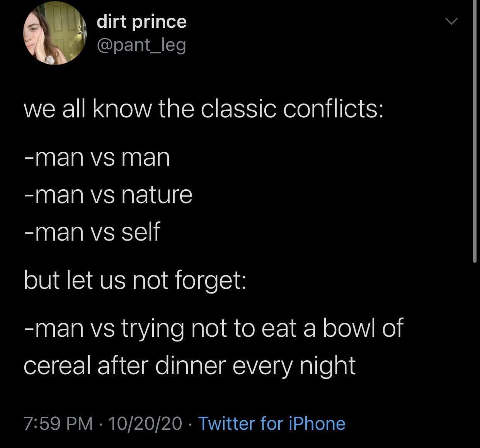Open the "Twitter for iPhone" source link
The height and width of the screenshot is (448, 480).
[271, 423]
